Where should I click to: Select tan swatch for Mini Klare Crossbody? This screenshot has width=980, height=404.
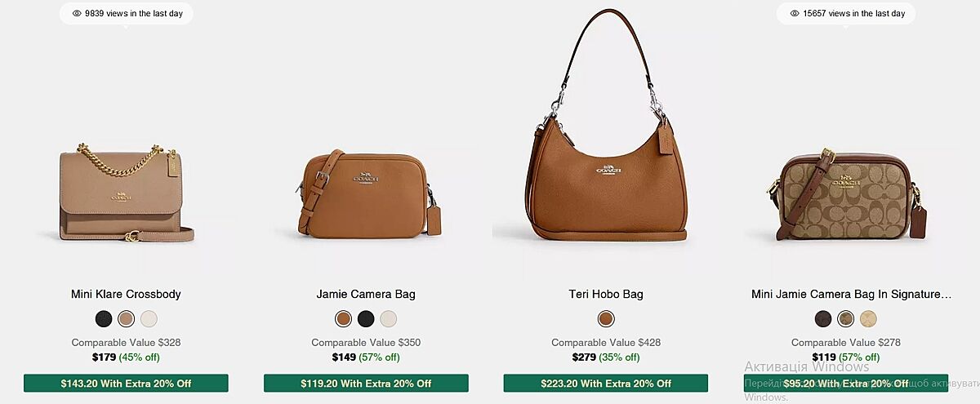click(126, 319)
